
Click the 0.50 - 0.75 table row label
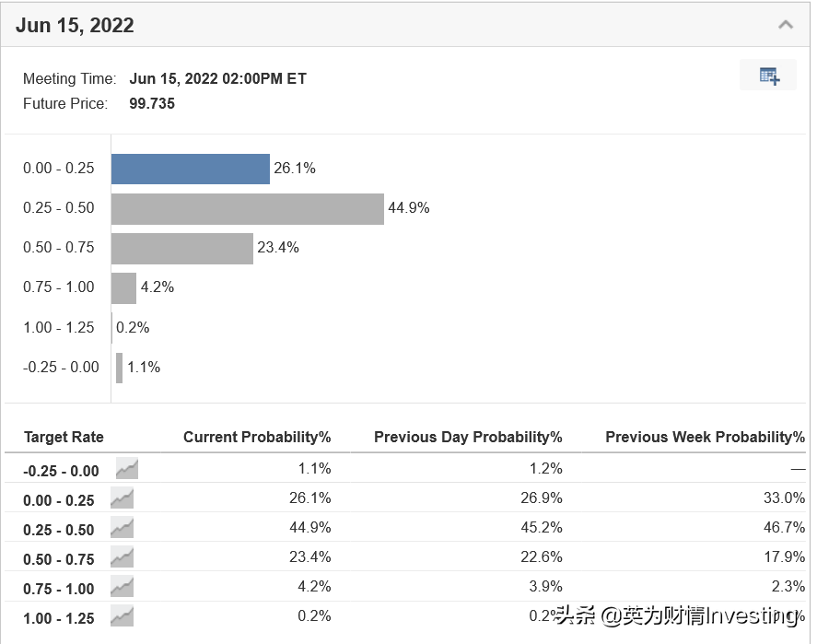[59, 559]
